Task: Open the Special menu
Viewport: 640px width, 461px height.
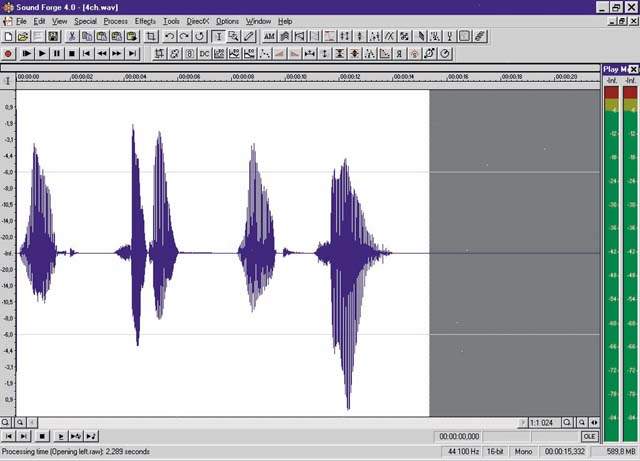Action: coord(85,20)
